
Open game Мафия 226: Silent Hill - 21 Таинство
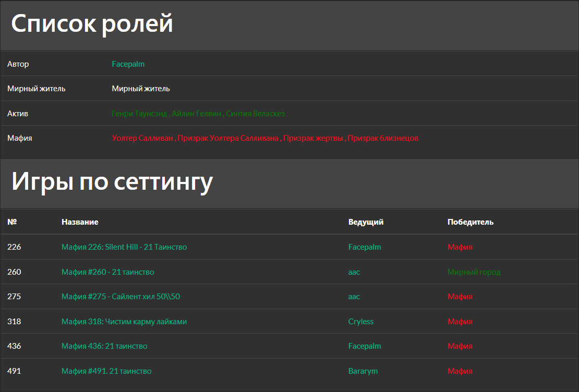(123, 247)
